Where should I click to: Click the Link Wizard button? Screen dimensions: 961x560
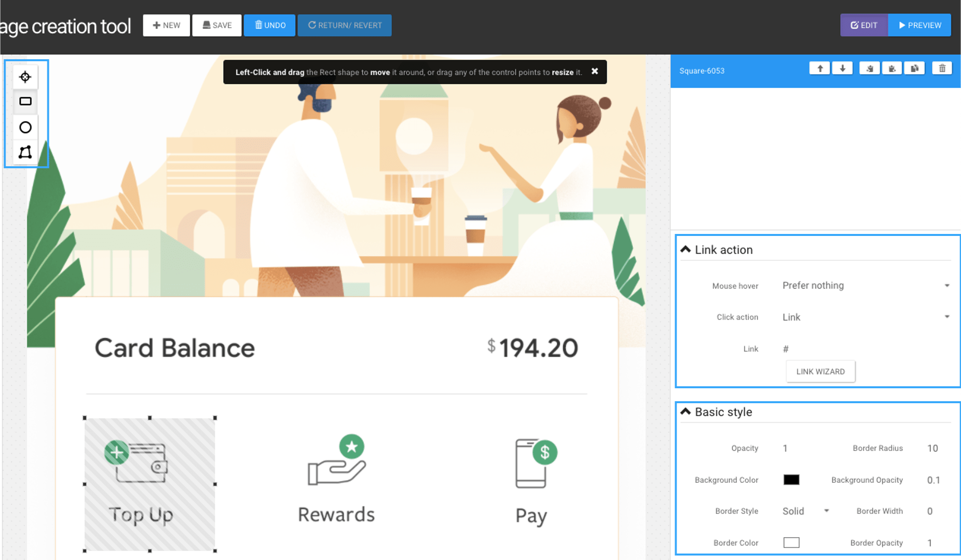pyautogui.click(x=820, y=371)
